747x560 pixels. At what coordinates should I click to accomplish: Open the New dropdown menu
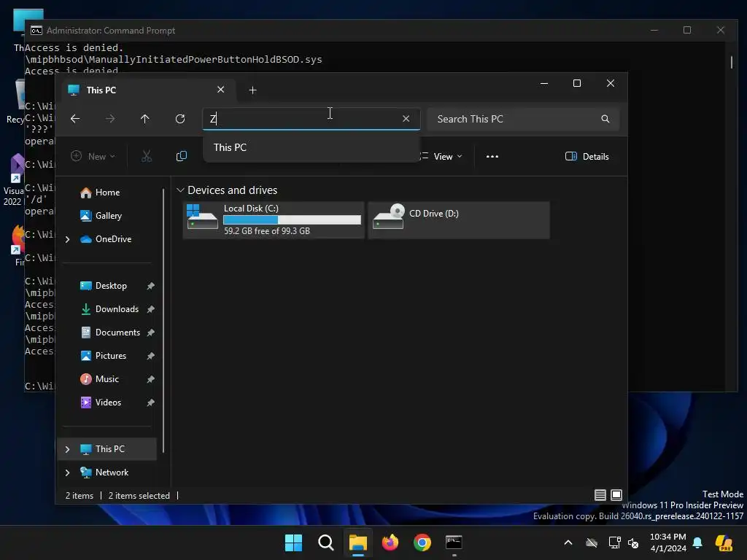[x=93, y=156]
